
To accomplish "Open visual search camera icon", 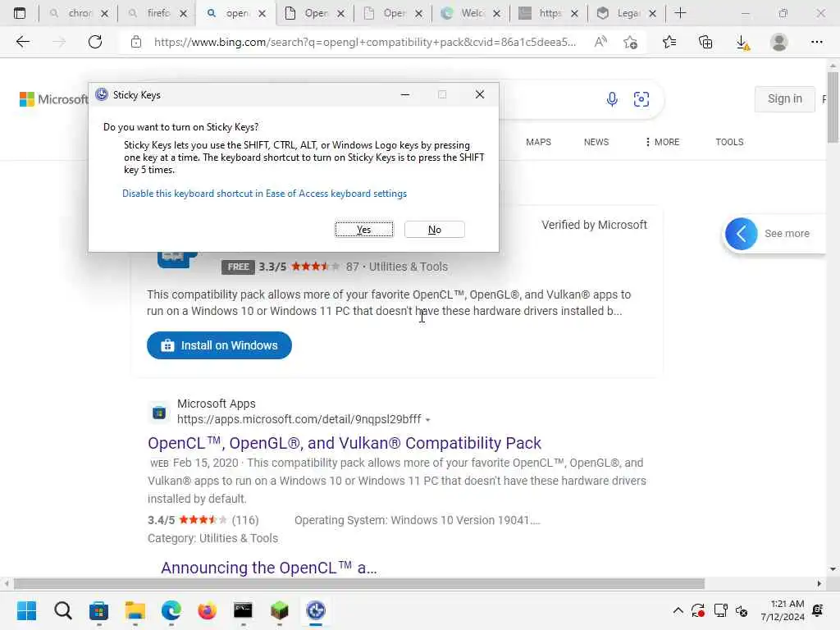I will tap(641, 99).
